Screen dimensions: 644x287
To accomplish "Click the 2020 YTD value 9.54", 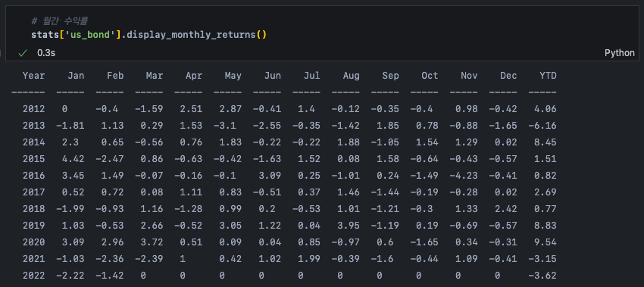I will click(x=545, y=242).
